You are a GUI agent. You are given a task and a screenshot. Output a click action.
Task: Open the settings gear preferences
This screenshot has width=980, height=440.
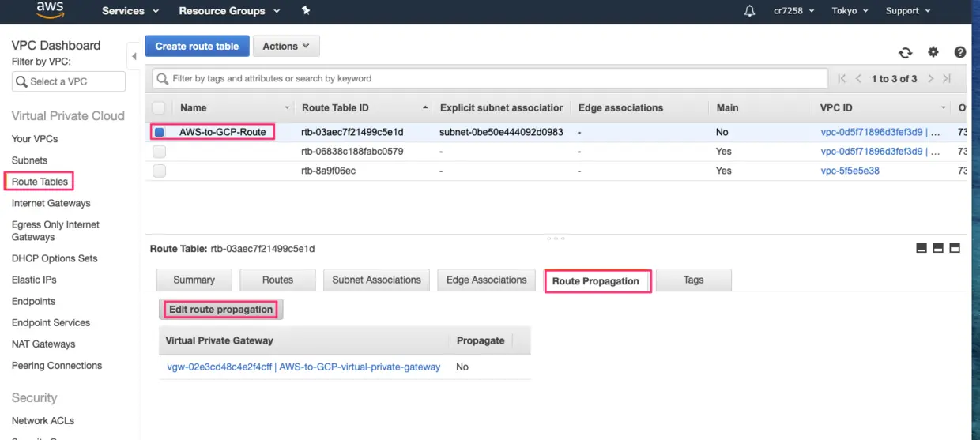(933, 52)
